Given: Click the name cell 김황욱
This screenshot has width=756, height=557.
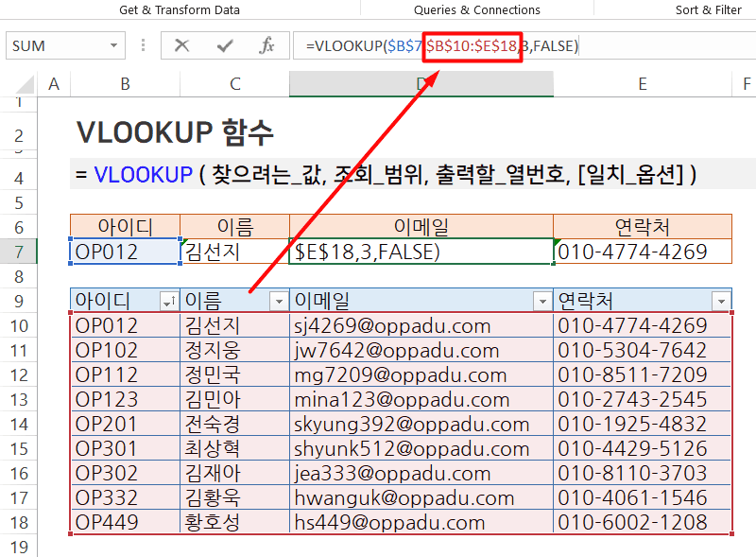Looking at the screenshot, I should coord(234,498).
